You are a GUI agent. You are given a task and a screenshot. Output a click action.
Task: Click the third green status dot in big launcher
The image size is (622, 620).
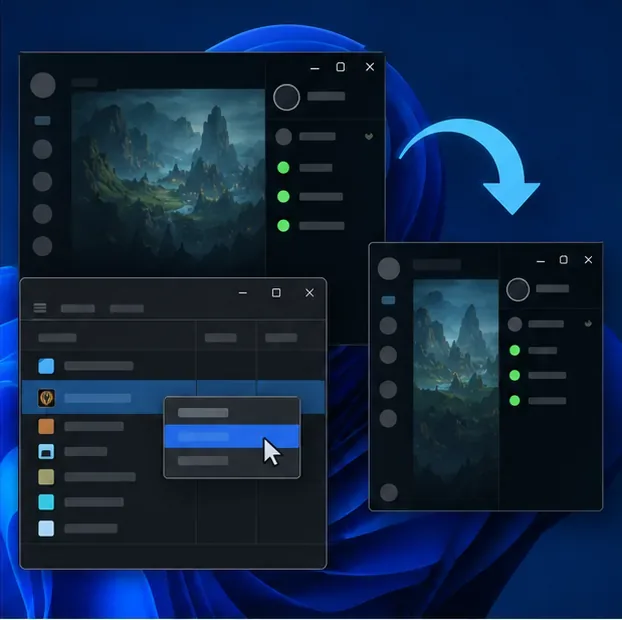(283, 226)
